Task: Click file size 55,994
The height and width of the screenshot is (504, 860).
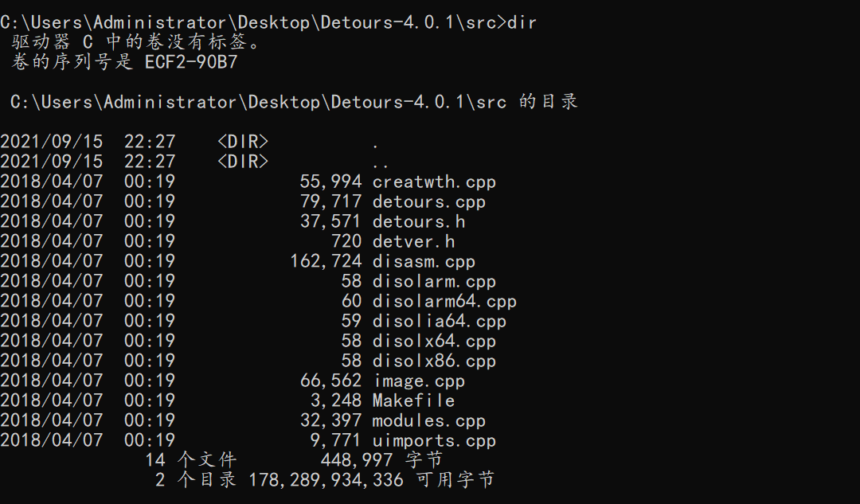Action: (330, 182)
